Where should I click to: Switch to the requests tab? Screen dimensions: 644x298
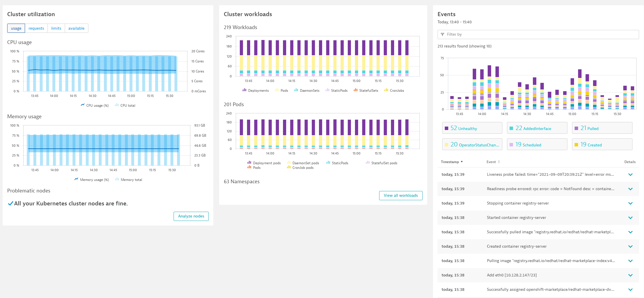pos(36,28)
